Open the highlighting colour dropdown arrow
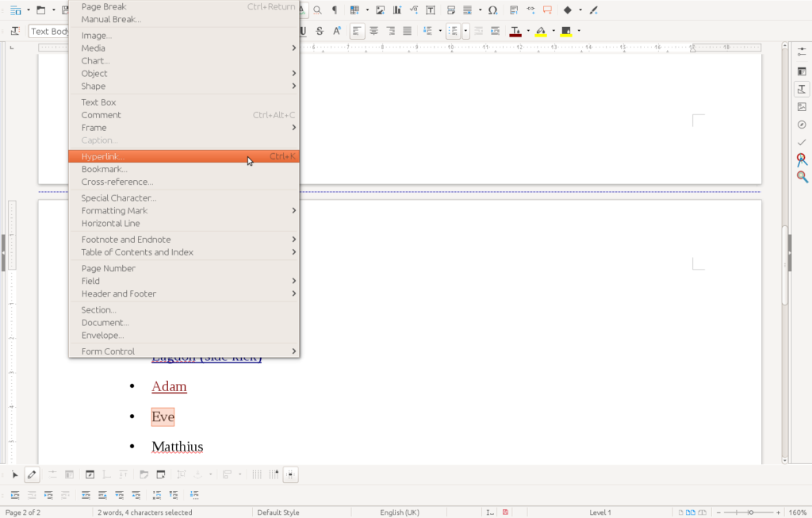This screenshot has height=518, width=812. (x=553, y=31)
